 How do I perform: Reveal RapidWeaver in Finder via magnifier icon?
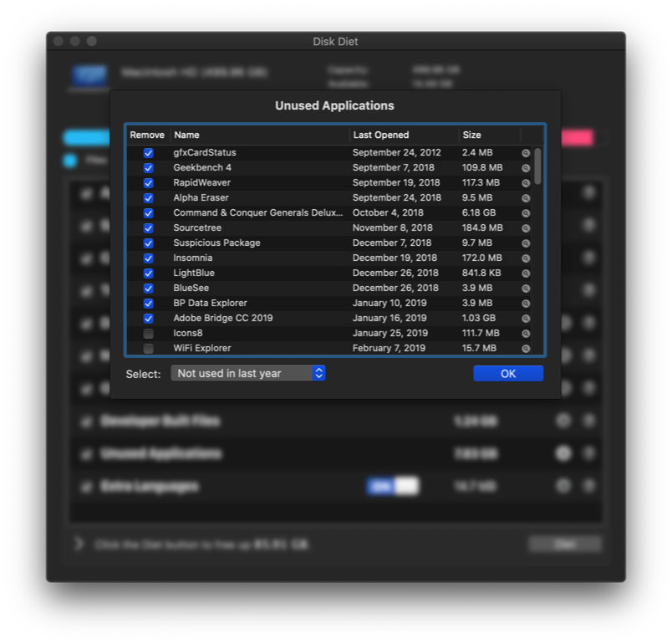pos(526,183)
